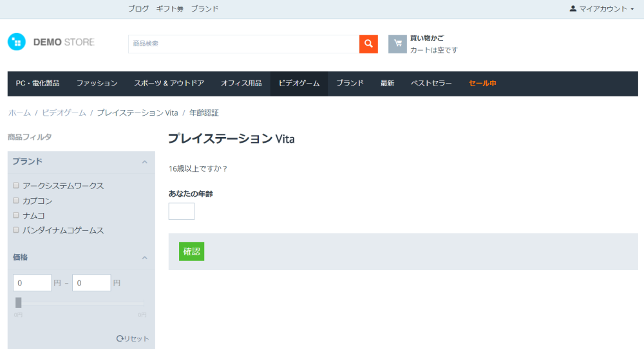
Task: Open the ファッション menu
Action: [x=97, y=84]
